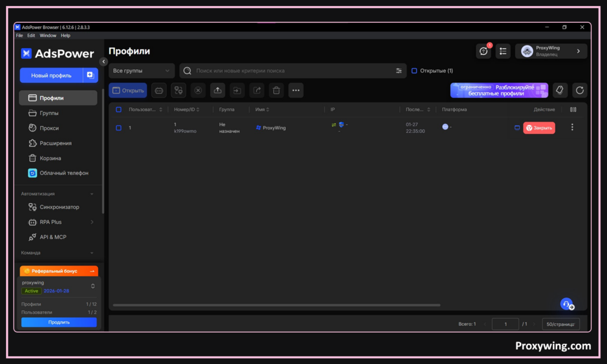Click the share profile icon in toolbar
The image size is (607, 364).
pyautogui.click(x=257, y=91)
